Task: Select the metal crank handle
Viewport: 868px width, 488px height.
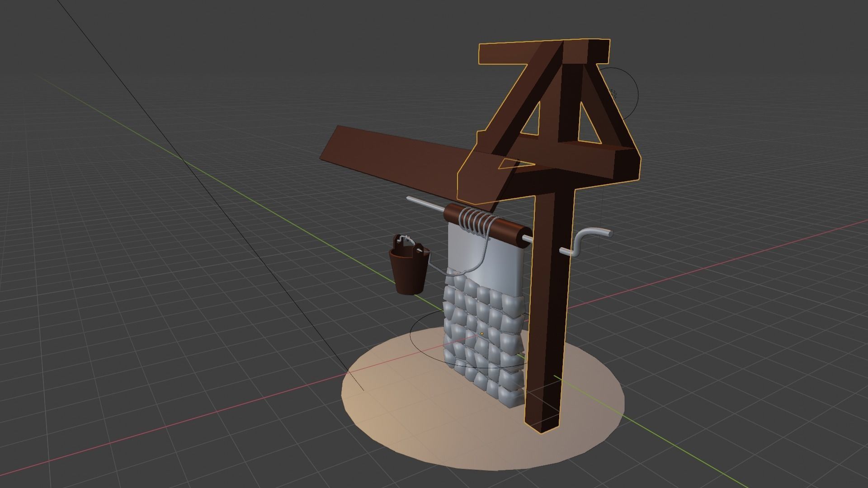Action: tap(586, 241)
